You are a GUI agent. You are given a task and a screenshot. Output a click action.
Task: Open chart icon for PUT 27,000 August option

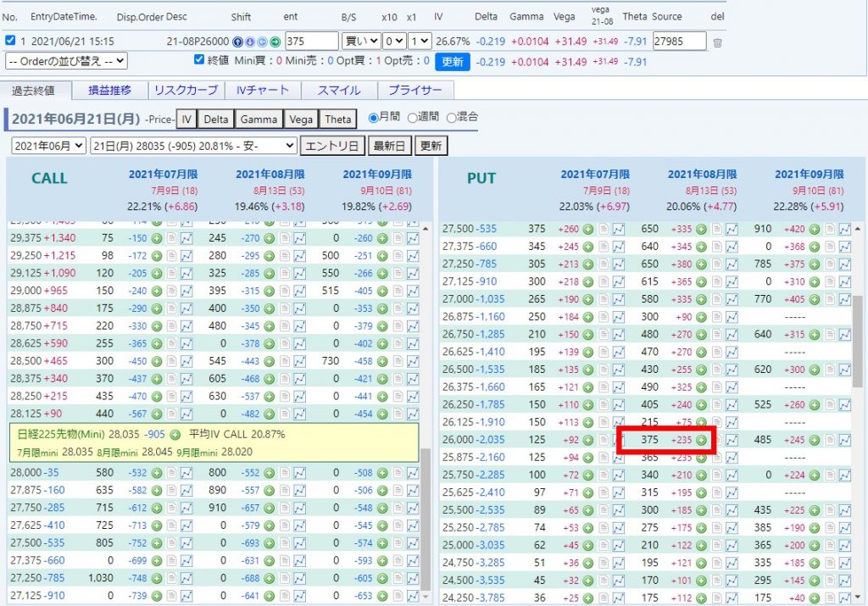point(732,299)
